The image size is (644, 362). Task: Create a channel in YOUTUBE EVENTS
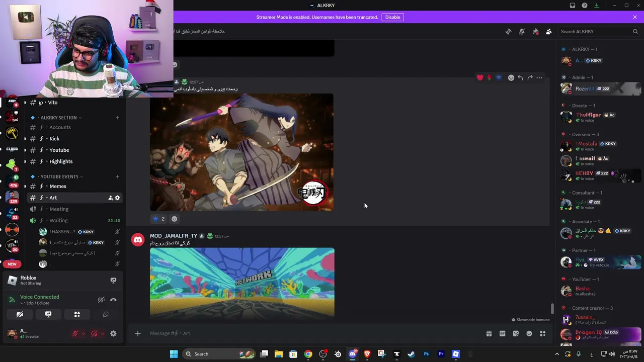tap(117, 176)
